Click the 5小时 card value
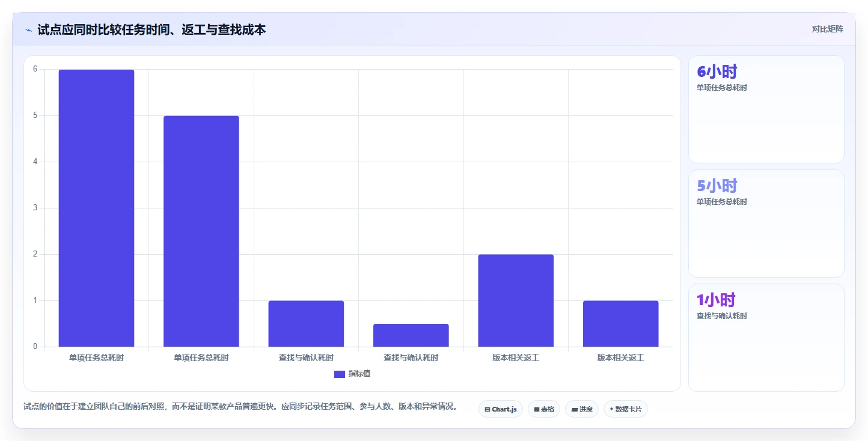Image resolution: width=868 pixels, height=441 pixels. point(717,186)
